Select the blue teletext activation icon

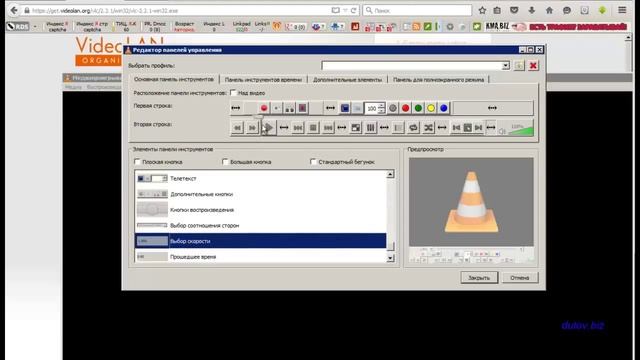tap(345, 108)
